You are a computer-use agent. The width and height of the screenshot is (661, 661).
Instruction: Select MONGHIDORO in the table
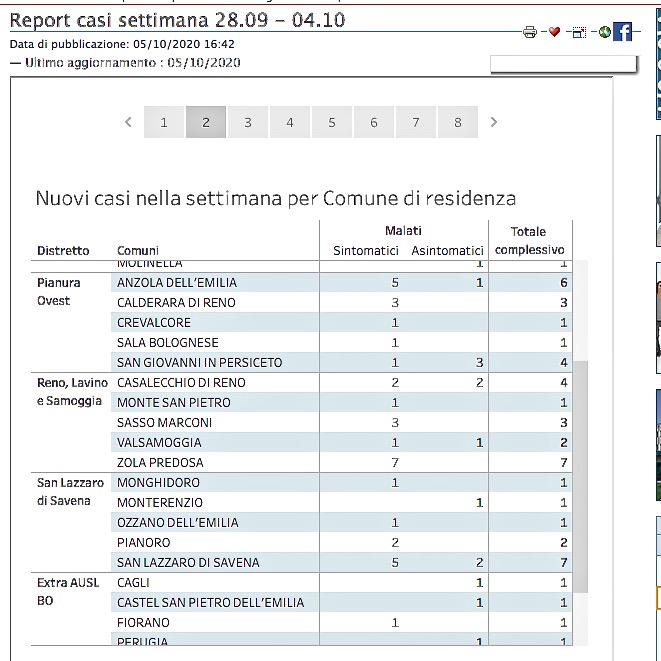click(x=159, y=483)
